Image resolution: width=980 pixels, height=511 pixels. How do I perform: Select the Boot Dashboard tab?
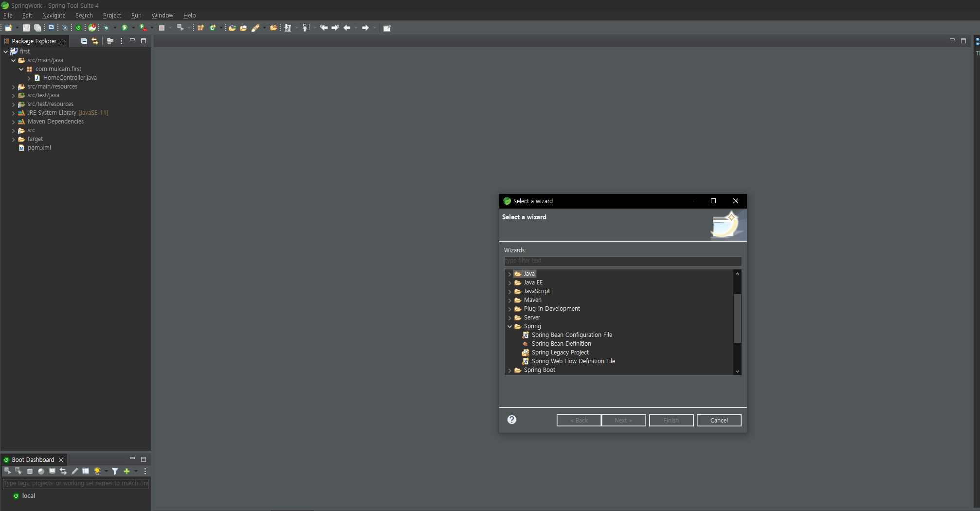[x=33, y=459]
